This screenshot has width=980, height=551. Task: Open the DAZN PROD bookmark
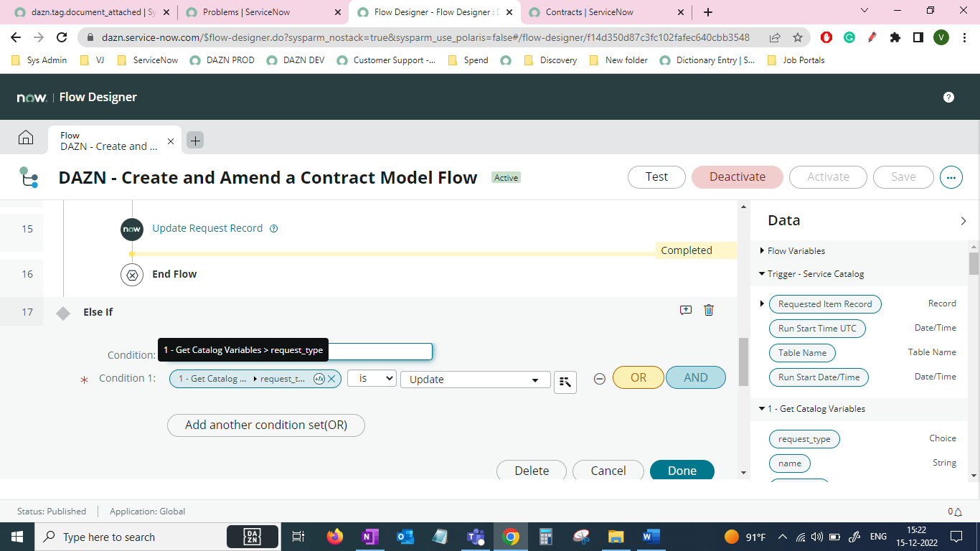tap(222, 60)
